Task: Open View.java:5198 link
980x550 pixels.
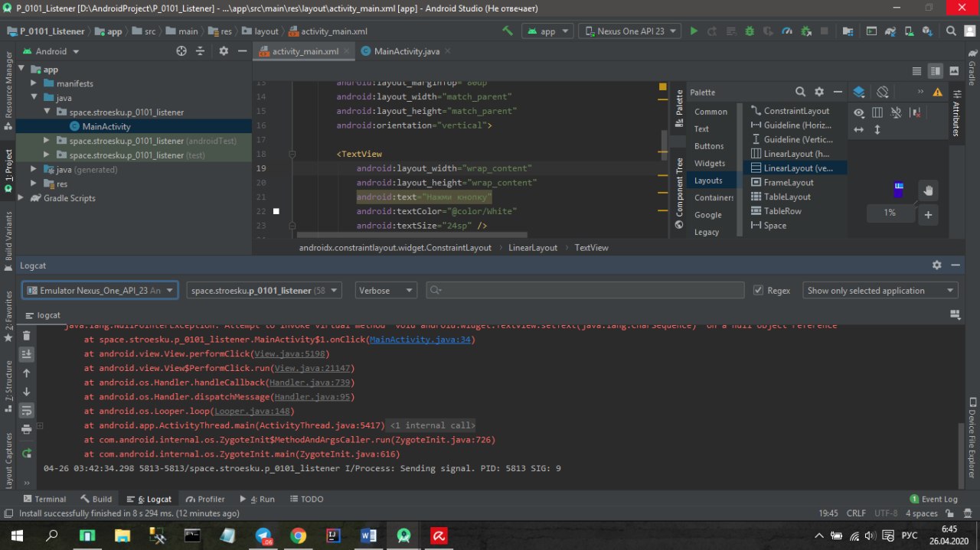Action: pyautogui.click(x=290, y=354)
